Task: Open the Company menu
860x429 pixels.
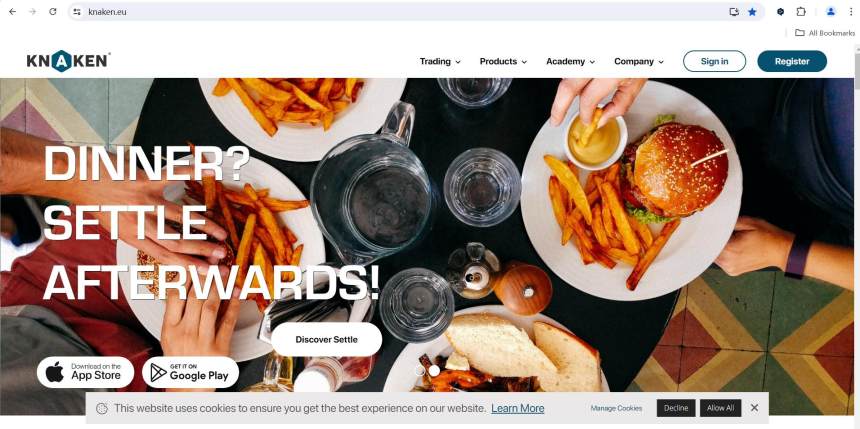Action: point(639,61)
